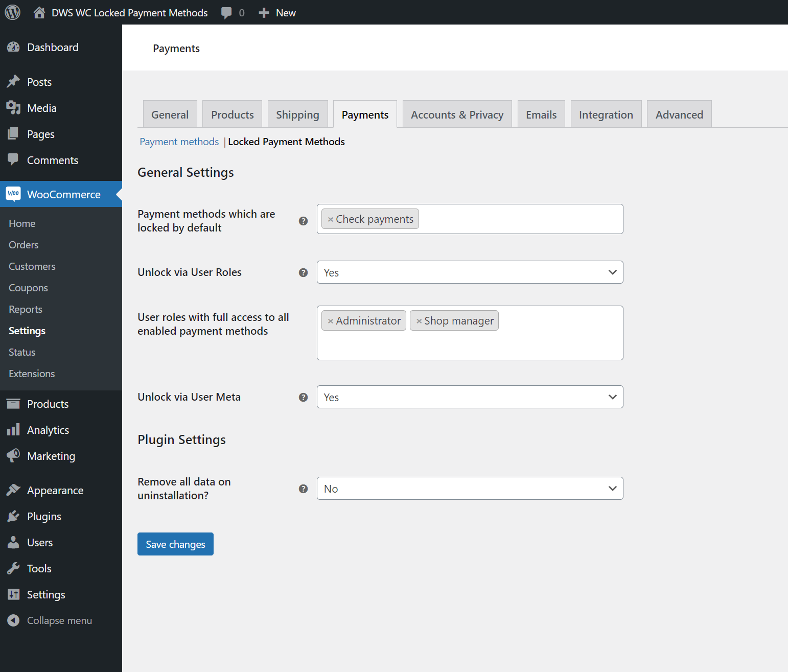Click the Posts pin icon
This screenshot has height=672, width=788.
click(13, 82)
